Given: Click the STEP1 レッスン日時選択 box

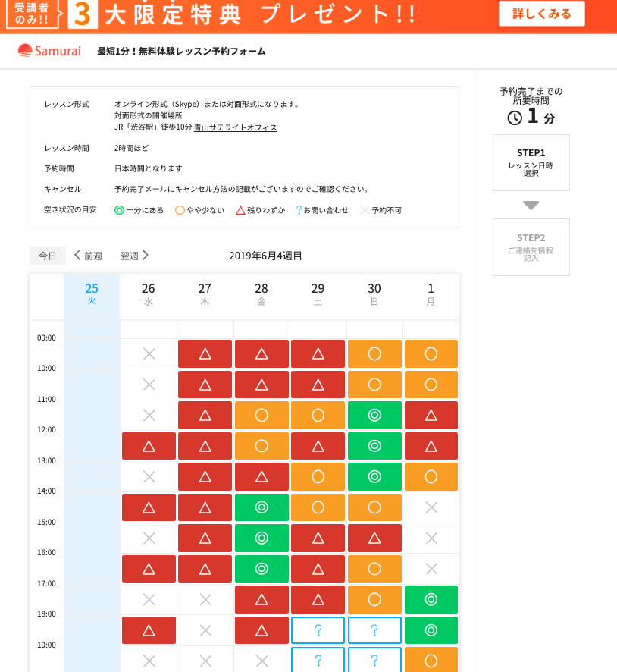Looking at the screenshot, I should point(531,162).
